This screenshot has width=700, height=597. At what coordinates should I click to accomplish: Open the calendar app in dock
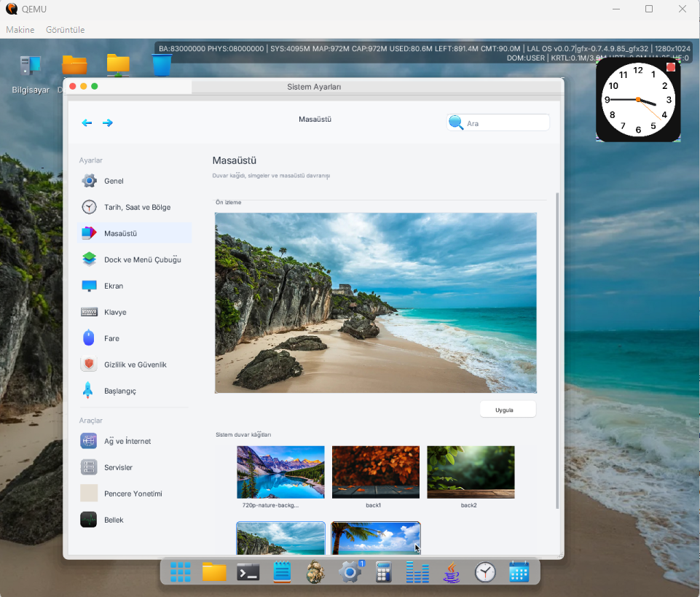coord(519,572)
